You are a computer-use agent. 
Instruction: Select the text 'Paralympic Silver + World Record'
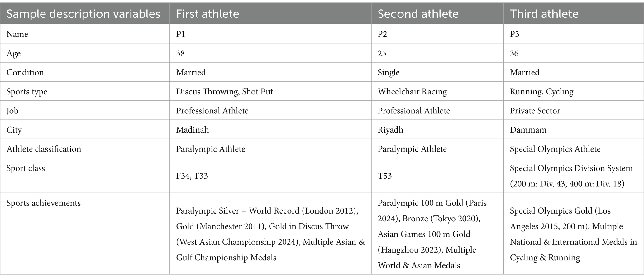(x=238, y=211)
